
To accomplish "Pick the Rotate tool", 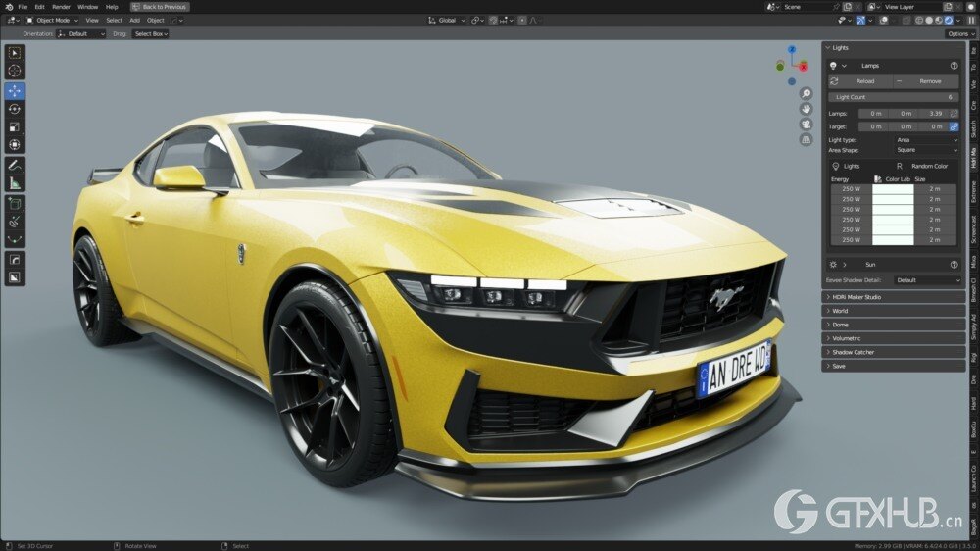I will coord(15,109).
